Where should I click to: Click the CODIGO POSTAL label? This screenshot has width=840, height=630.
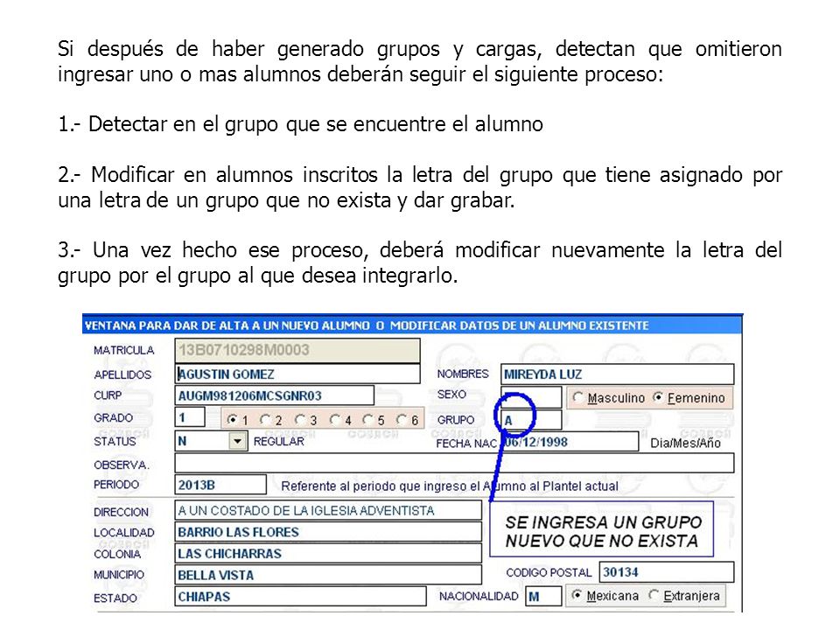coord(549,572)
